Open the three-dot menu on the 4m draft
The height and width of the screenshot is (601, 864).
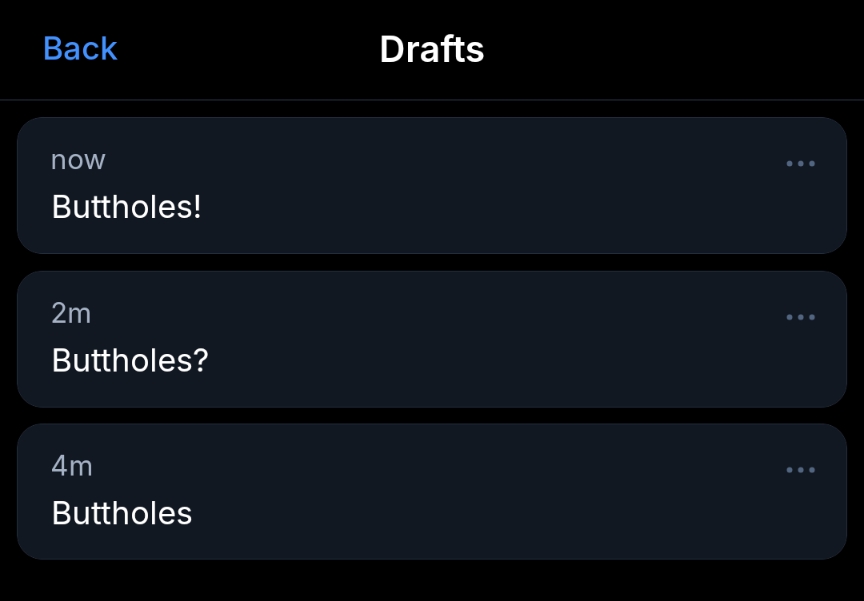(x=800, y=470)
